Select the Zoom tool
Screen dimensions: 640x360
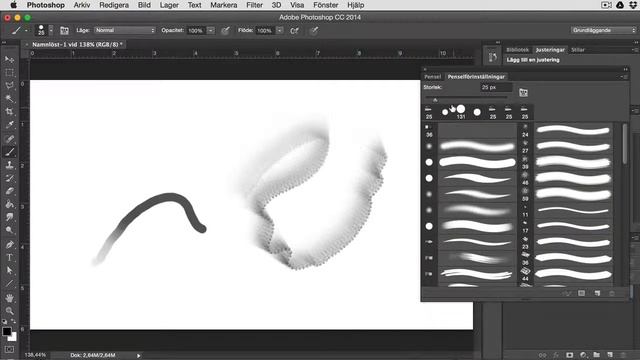[9, 311]
